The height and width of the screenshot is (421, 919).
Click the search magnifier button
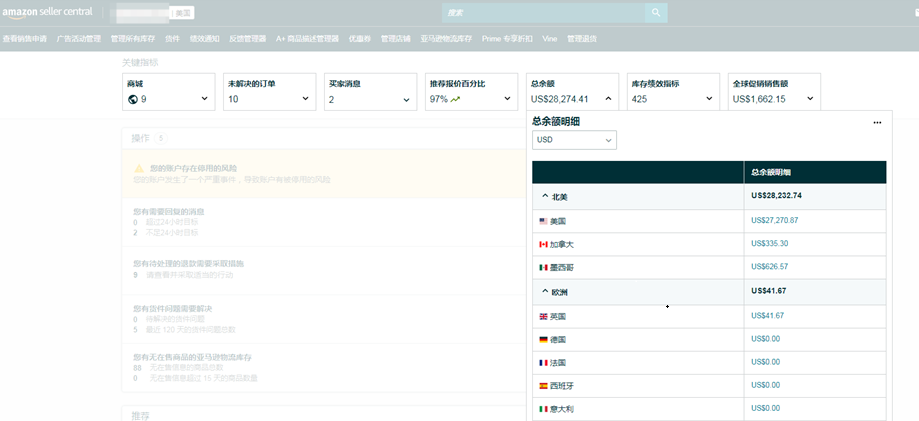[x=656, y=12]
